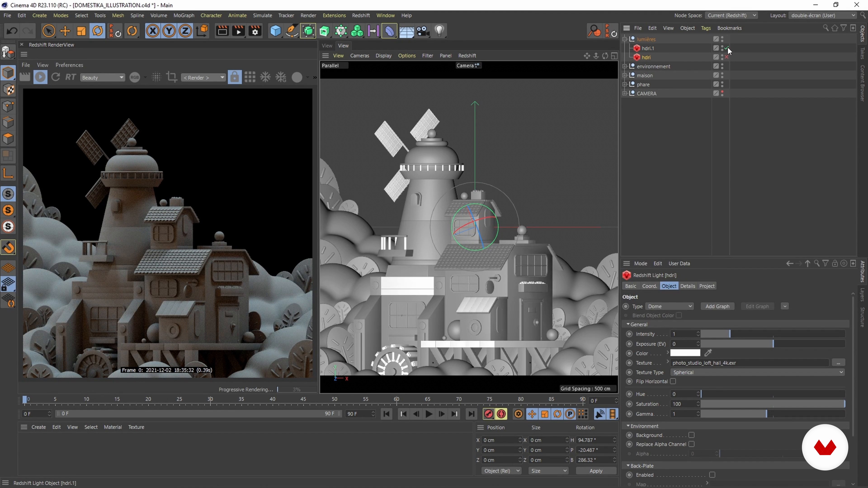Select the Move tool in top toolbar
This screenshot has width=868, height=488.
click(65, 31)
